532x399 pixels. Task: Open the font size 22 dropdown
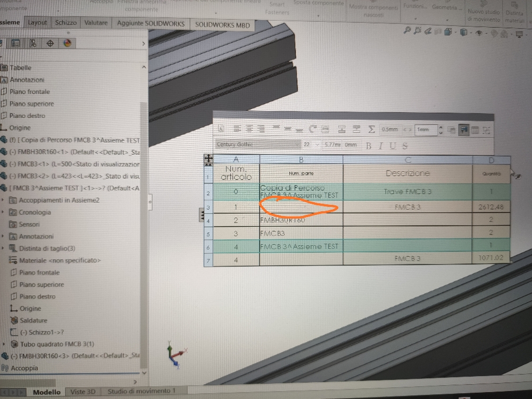tap(311, 145)
